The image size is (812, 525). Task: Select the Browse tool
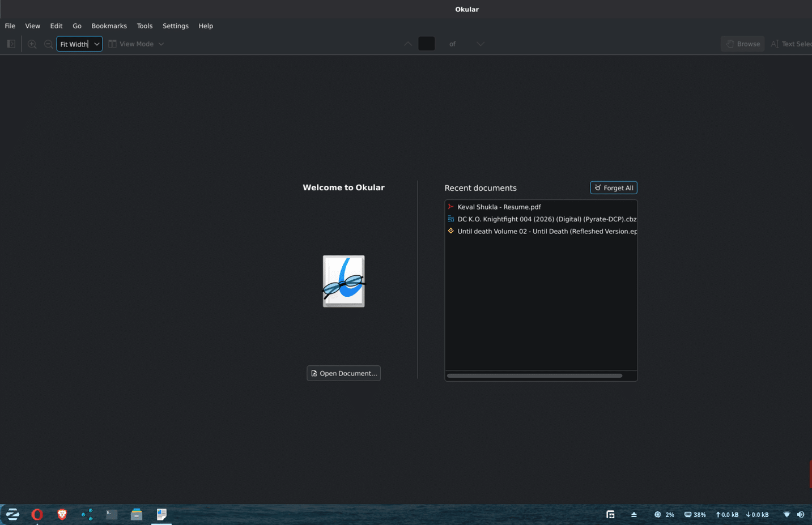[743, 44]
